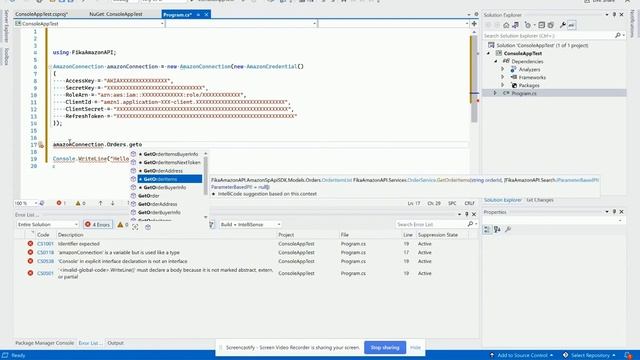This screenshot has width=640, height=360.
Task: Click Categorized icon in Properties panel
Action: tap(487, 230)
